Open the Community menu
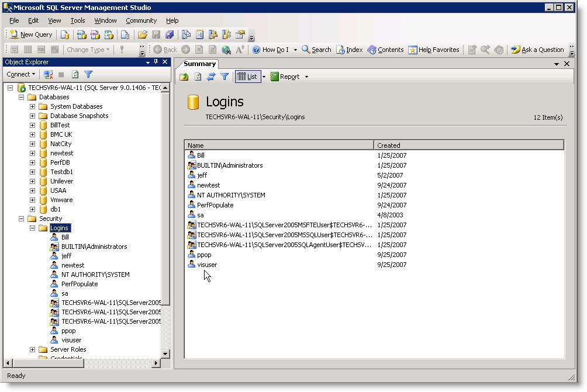The height and width of the screenshot is (392, 587). pos(141,20)
